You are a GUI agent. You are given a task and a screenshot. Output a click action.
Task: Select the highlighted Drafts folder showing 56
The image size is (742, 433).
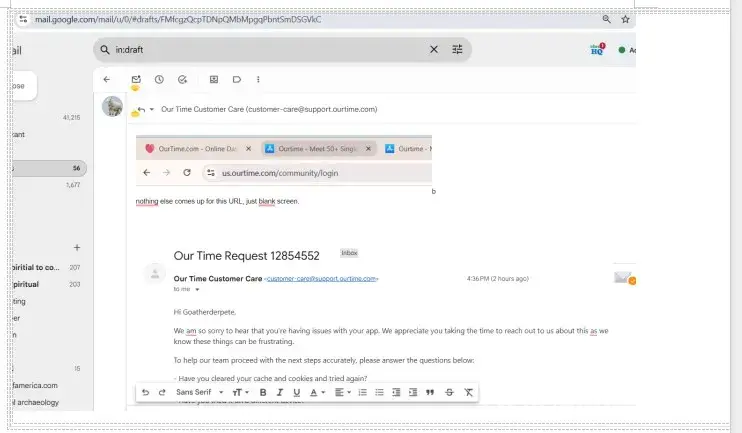pyautogui.click(x=49, y=168)
